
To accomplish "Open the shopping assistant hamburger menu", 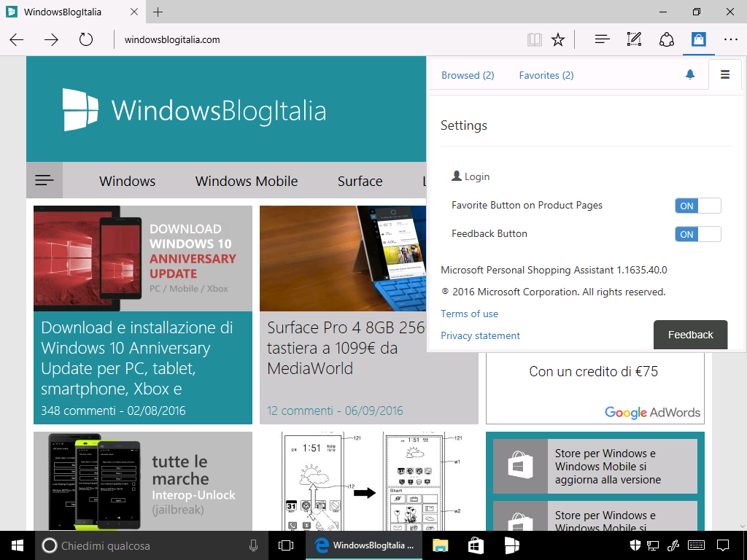I will click(x=725, y=74).
